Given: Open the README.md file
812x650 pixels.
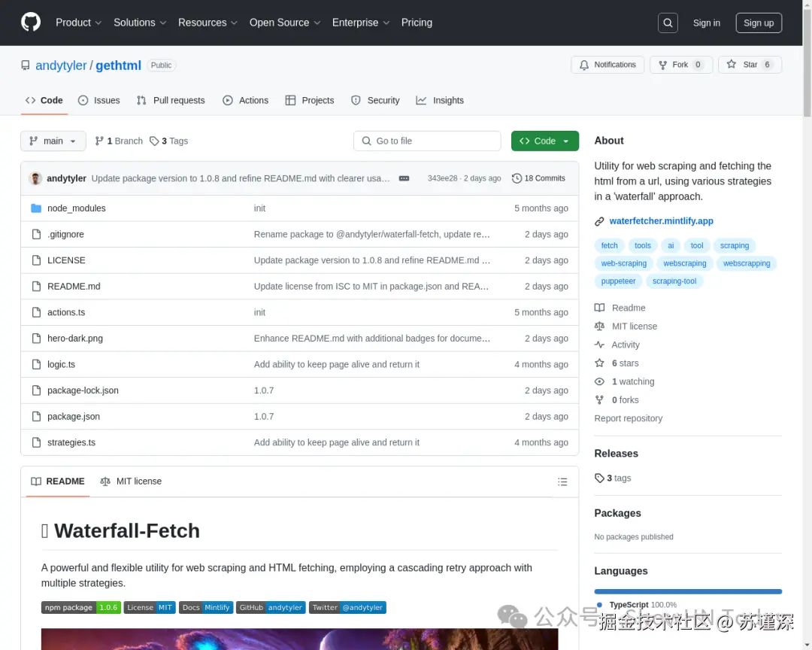Looking at the screenshot, I should tap(74, 286).
